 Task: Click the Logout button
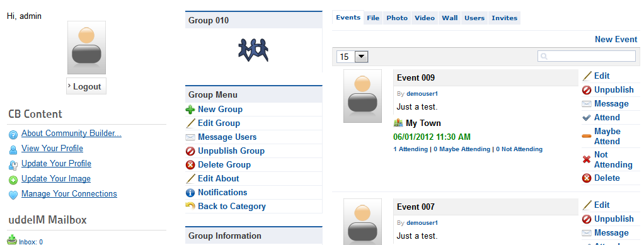click(86, 86)
